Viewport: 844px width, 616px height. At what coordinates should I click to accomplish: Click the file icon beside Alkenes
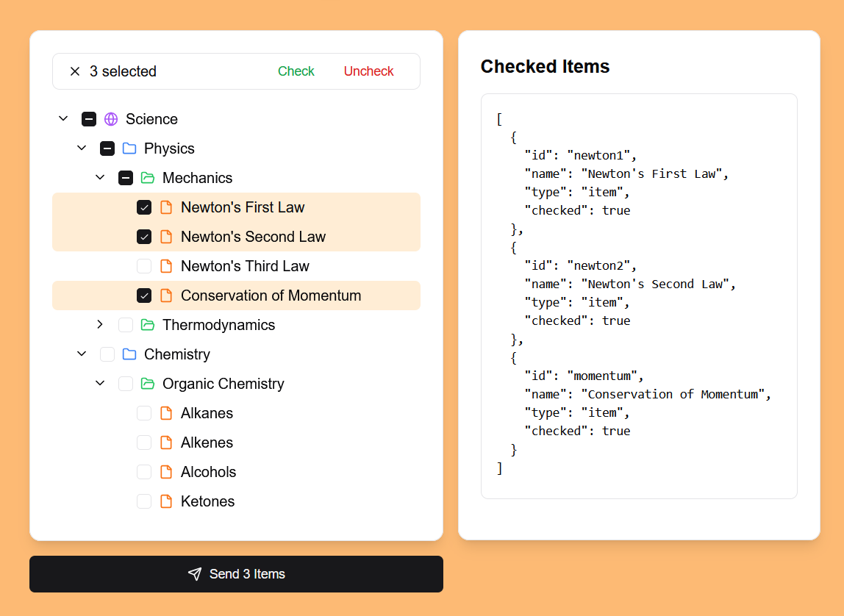coord(166,443)
